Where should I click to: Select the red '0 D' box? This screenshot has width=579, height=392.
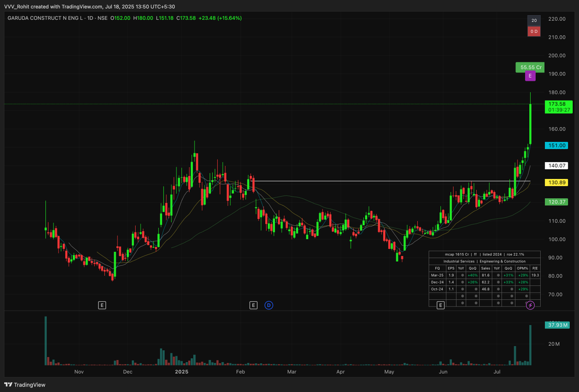534,31
